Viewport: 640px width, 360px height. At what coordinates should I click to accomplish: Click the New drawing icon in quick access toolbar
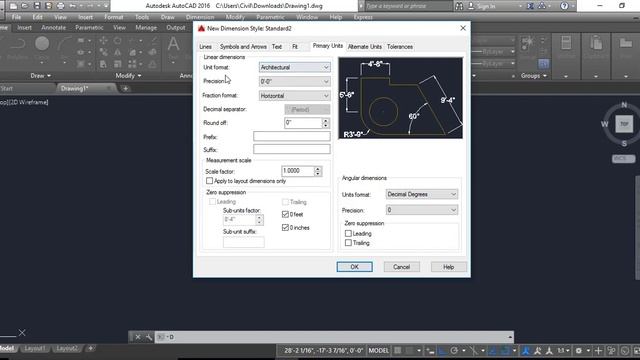pyautogui.click(x=13, y=6)
